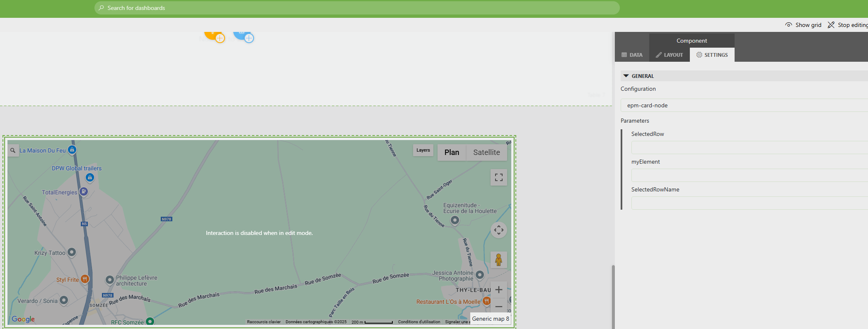Click the map pan compass control

(x=499, y=230)
